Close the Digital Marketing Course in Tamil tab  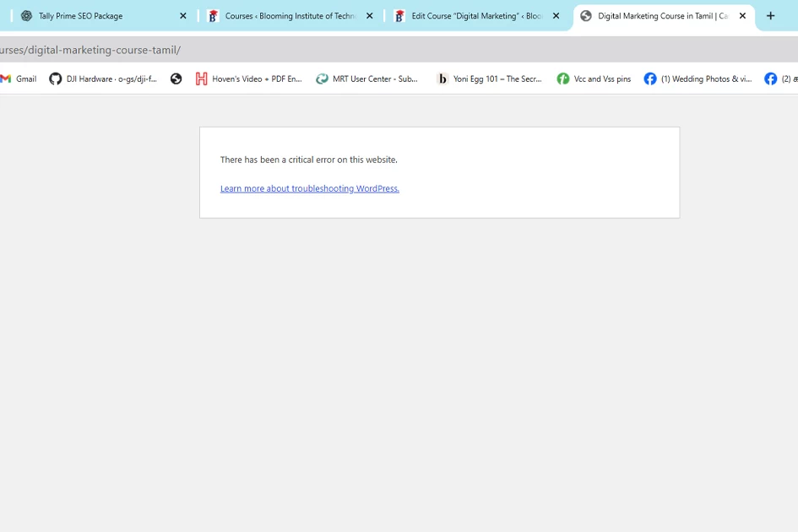click(742, 16)
